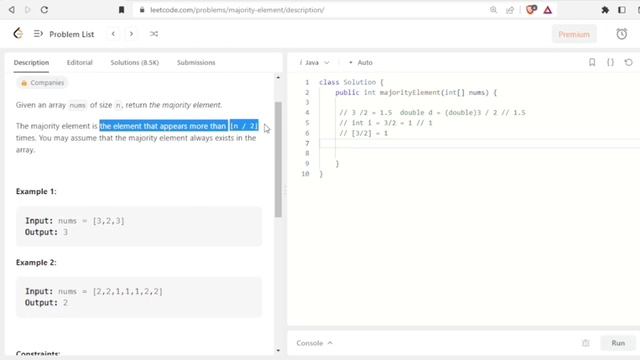Open the Brave shields lion icon

tap(531, 10)
